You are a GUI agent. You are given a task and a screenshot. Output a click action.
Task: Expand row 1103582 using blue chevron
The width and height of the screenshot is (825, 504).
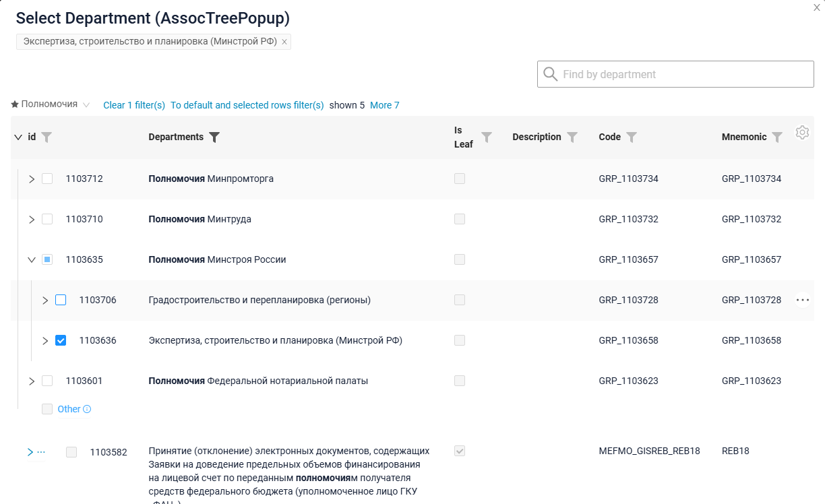pos(30,452)
